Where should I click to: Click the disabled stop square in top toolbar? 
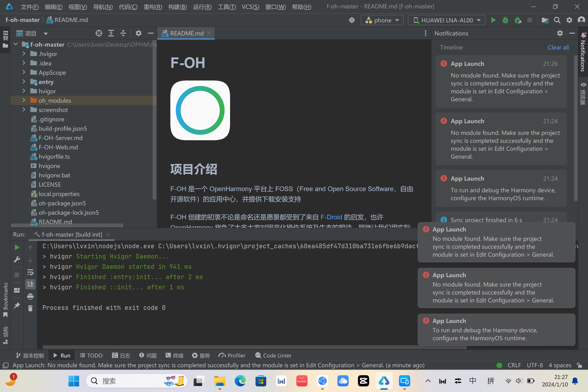[529, 20]
